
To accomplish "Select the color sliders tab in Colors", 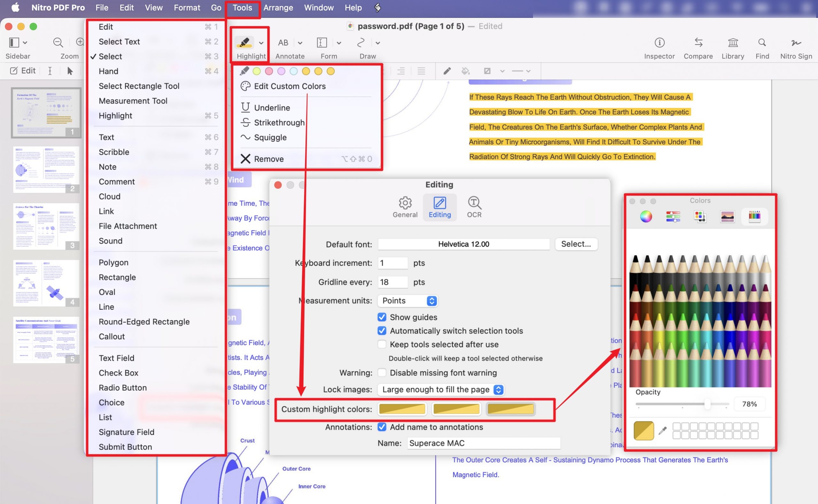I will [673, 217].
